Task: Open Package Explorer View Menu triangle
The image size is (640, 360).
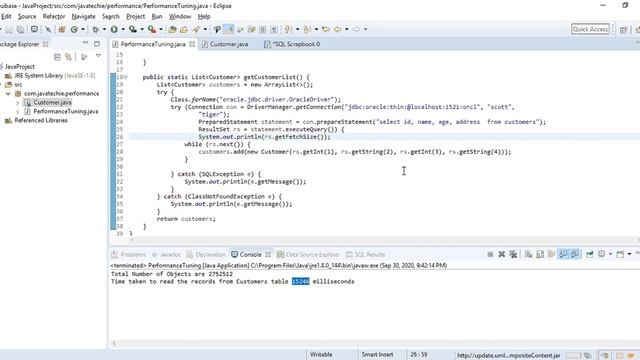Action: [x=98, y=56]
